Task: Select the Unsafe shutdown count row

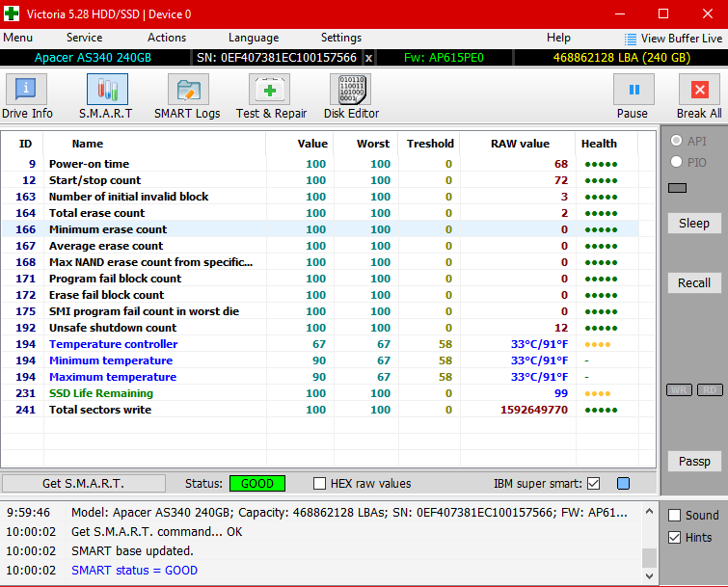Action: point(320,328)
